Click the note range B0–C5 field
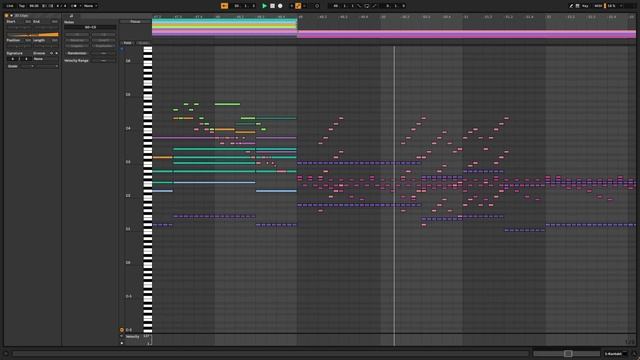Image resolution: width=640 pixels, height=360 pixels. [x=90, y=27]
